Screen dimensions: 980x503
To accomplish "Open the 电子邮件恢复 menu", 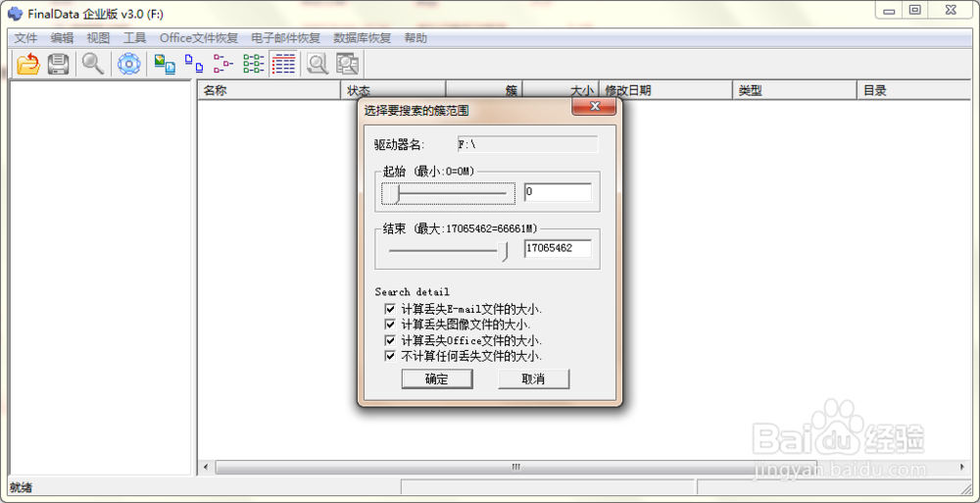I will point(285,38).
